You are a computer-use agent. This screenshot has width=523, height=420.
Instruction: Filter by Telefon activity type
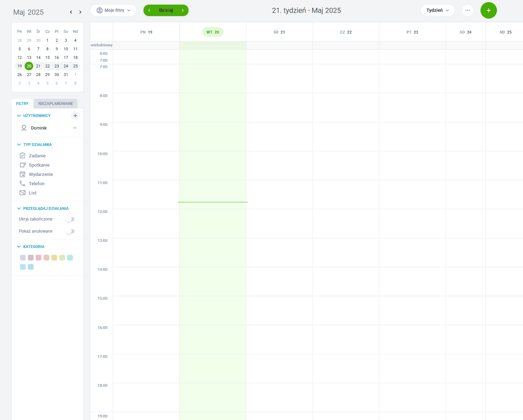tap(36, 184)
